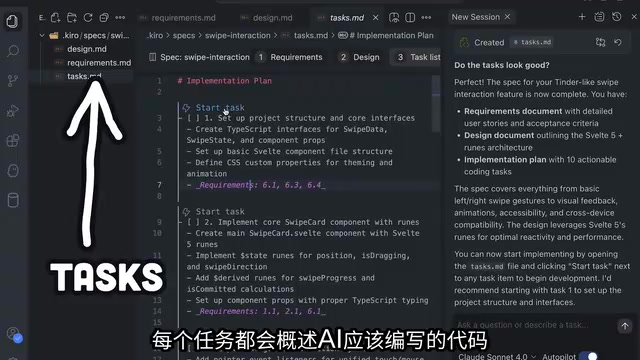Image resolution: width=640 pixels, height=360 pixels.
Task: Go to the Requirements spec step
Action: [290, 57]
